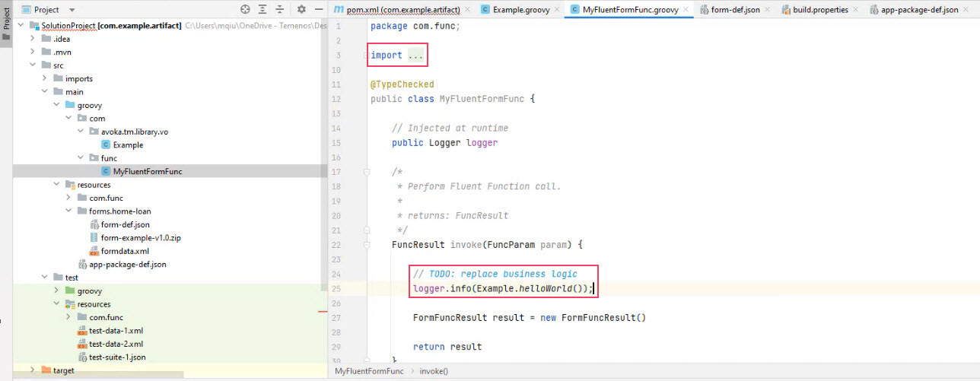
Task: Click on 'public Logger logger' line
Action: (444, 143)
